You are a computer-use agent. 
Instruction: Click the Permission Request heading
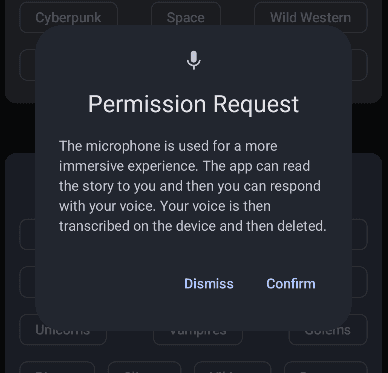pyautogui.click(x=194, y=104)
